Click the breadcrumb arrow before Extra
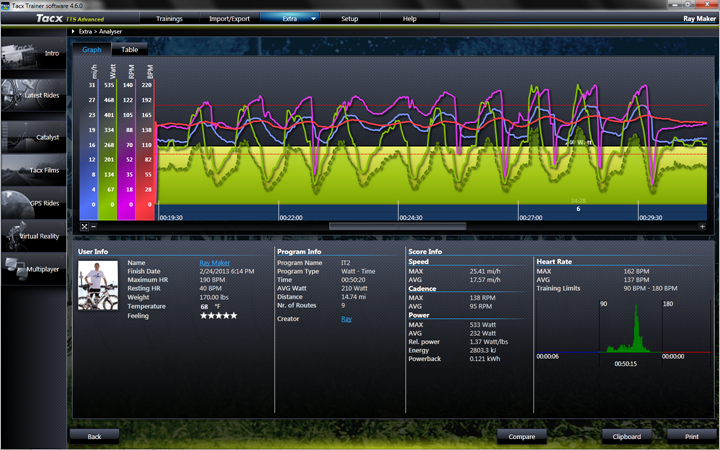 [x=73, y=31]
